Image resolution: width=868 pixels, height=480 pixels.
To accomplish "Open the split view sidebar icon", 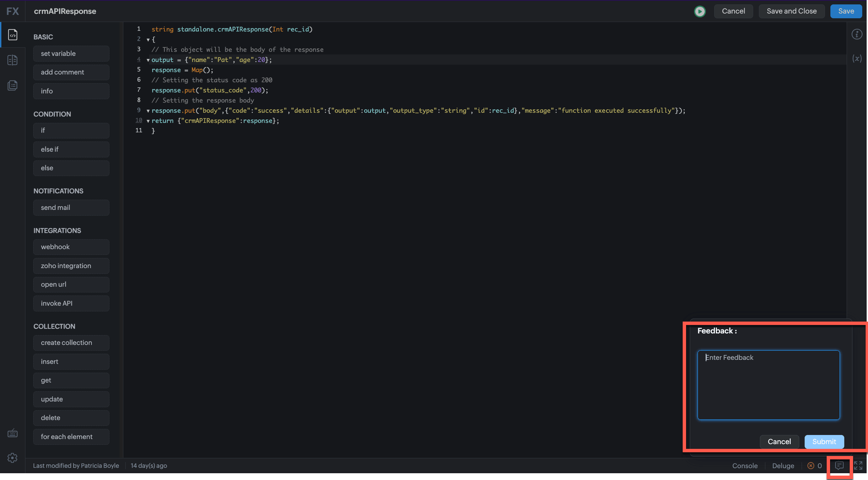I will [13, 60].
